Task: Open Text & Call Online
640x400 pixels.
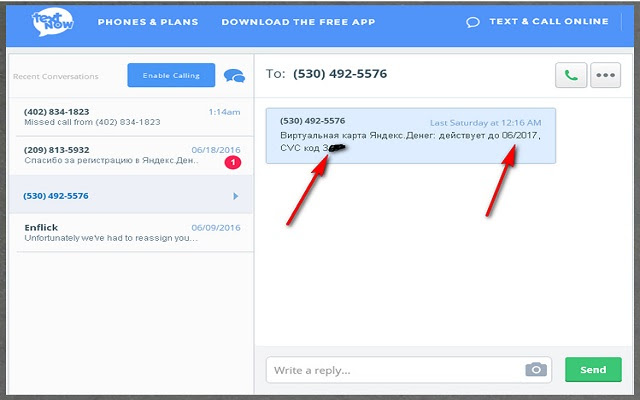Action: [x=549, y=22]
